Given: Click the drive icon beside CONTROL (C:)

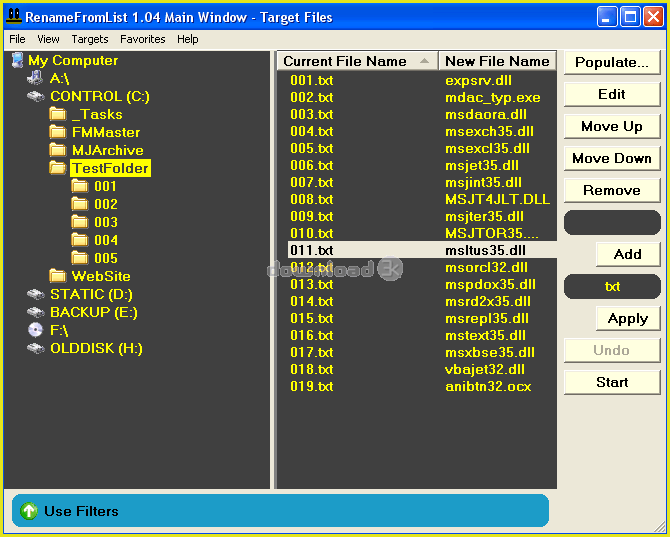Looking at the screenshot, I should click(36, 97).
